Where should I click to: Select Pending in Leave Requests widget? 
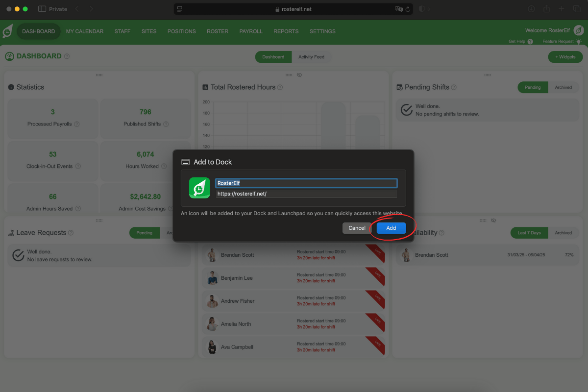click(144, 233)
